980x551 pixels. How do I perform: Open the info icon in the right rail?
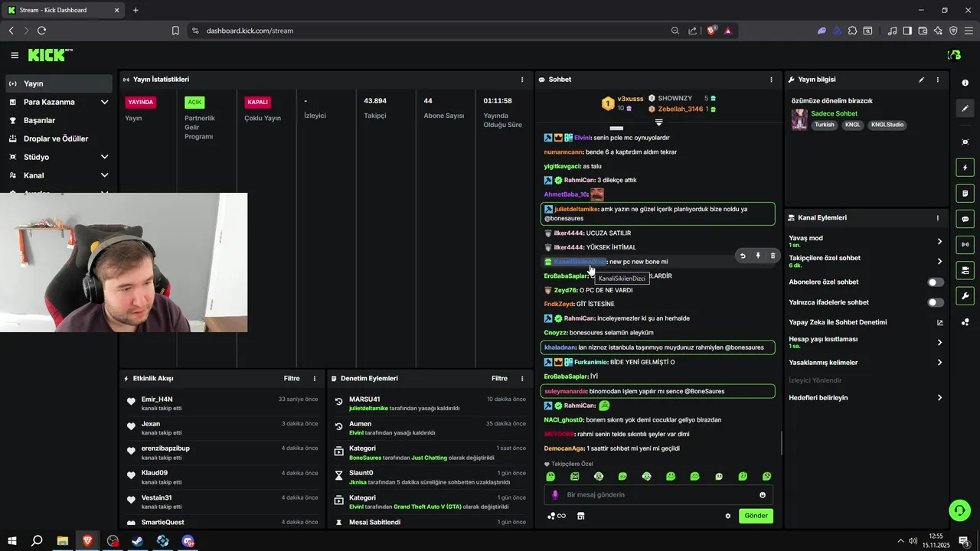(965, 83)
